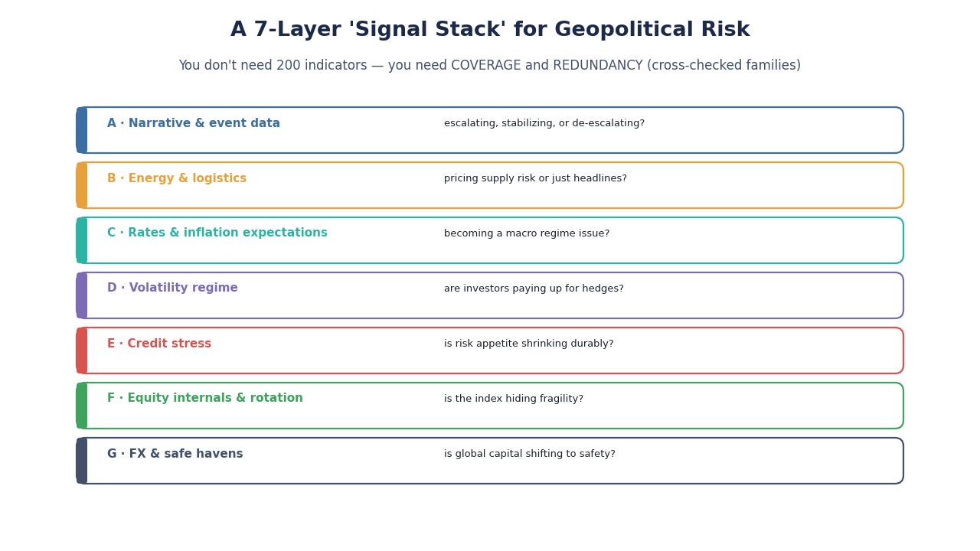Image resolution: width=980 pixels, height=551 pixels.
Task: Click 'C · Rates & inflation expectations' title
Action: (x=217, y=233)
